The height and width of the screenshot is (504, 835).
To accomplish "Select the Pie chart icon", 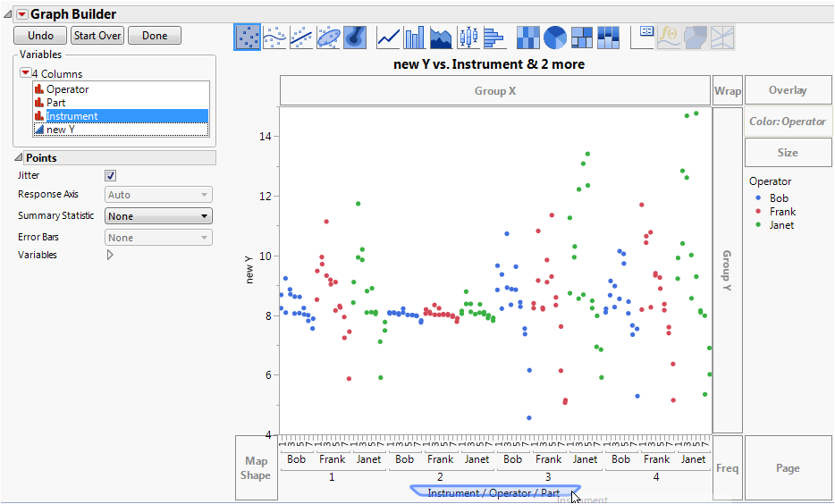I will coord(555,37).
